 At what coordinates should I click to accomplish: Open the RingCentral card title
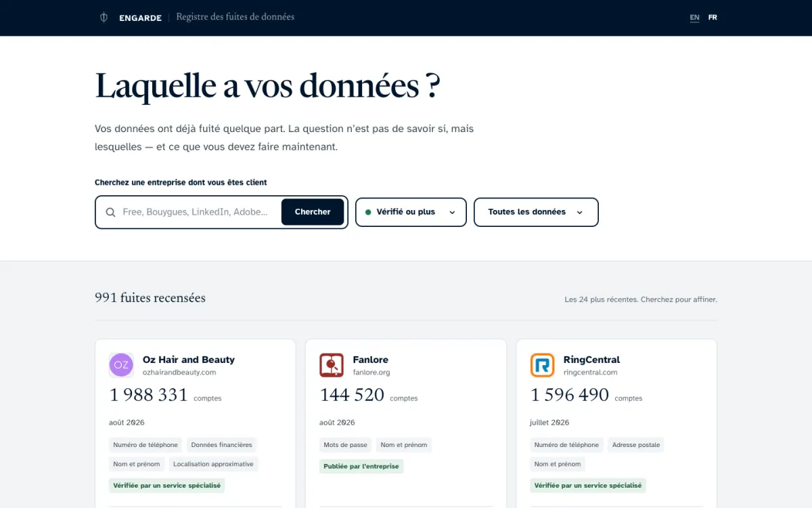point(591,360)
